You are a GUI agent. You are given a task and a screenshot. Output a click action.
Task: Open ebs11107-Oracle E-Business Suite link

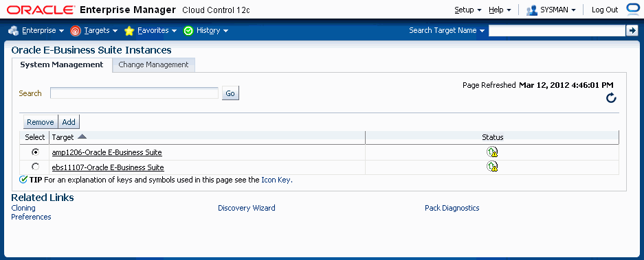click(x=108, y=167)
